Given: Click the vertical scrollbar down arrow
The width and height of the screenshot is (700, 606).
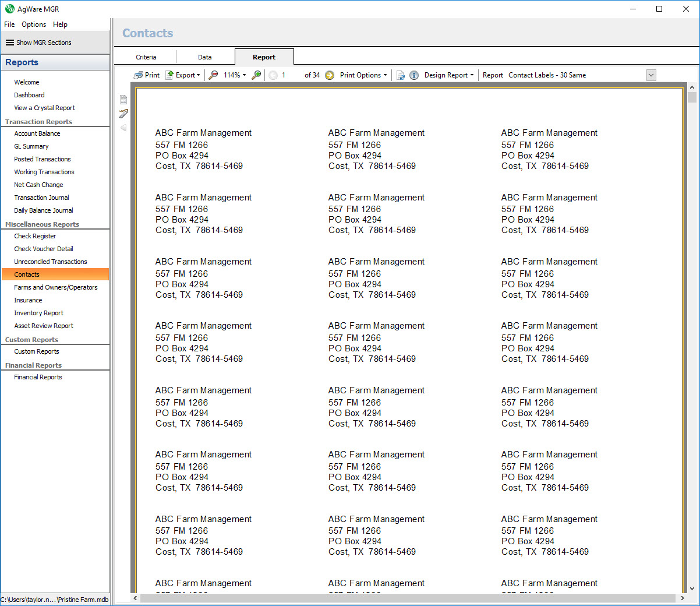Looking at the screenshot, I should click(x=692, y=589).
